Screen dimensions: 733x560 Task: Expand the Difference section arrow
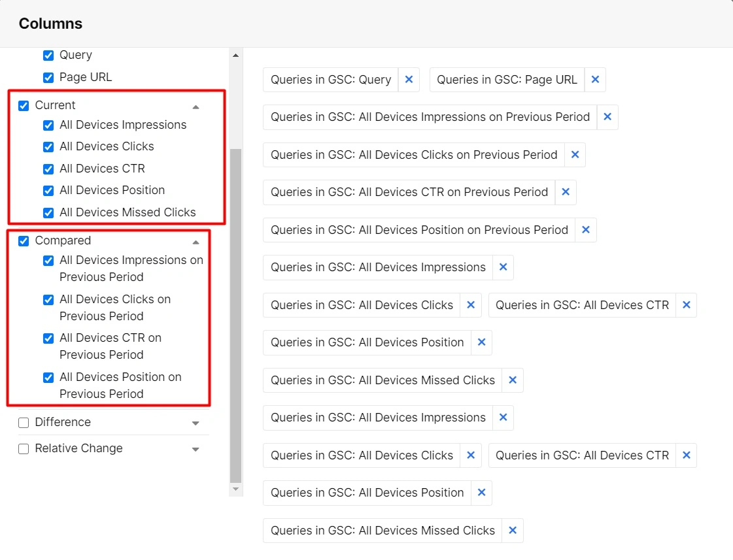click(196, 423)
